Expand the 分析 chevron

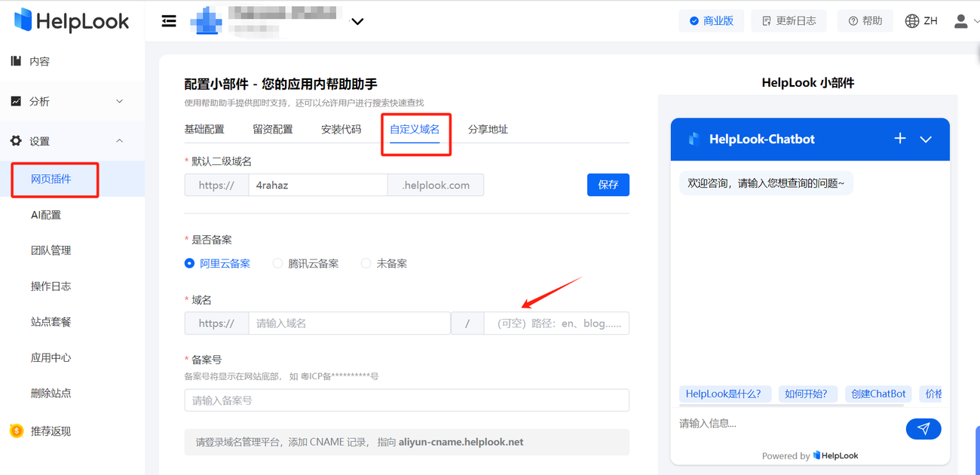click(119, 101)
